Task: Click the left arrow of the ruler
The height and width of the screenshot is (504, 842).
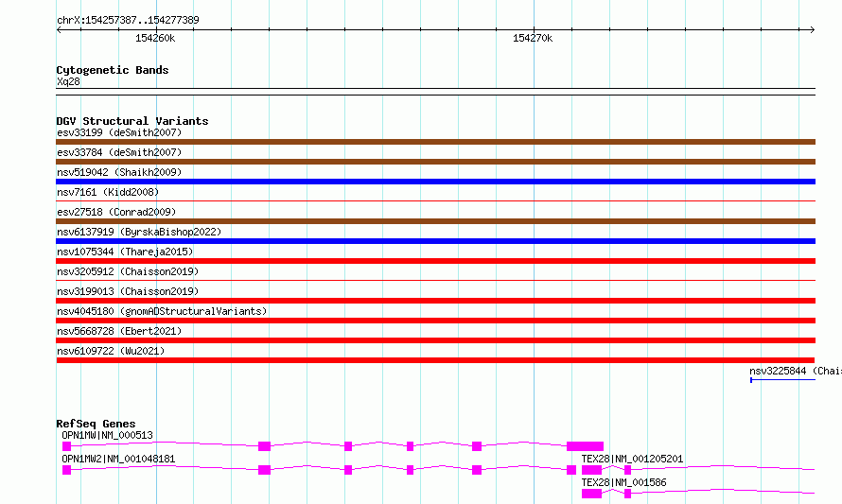Action: [59, 30]
